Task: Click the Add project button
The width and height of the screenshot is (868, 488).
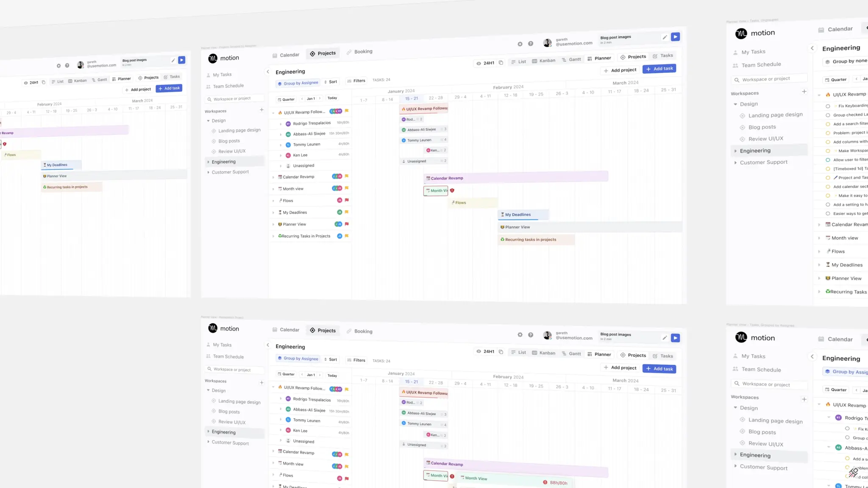Action: coord(620,69)
